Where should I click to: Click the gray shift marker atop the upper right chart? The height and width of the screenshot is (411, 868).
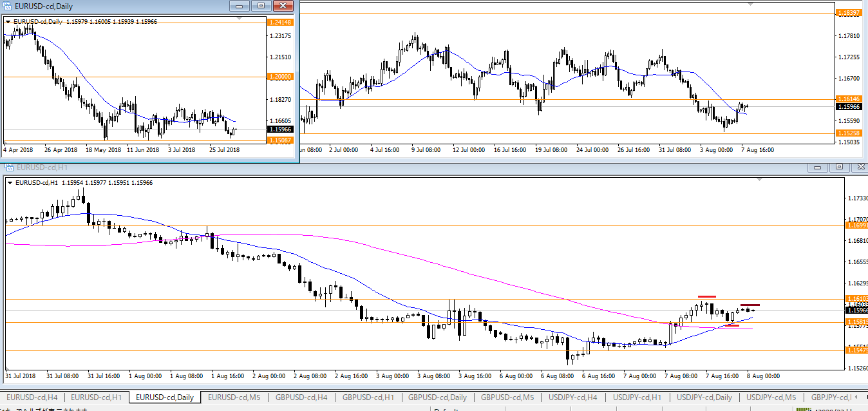pyautogui.click(x=750, y=3)
